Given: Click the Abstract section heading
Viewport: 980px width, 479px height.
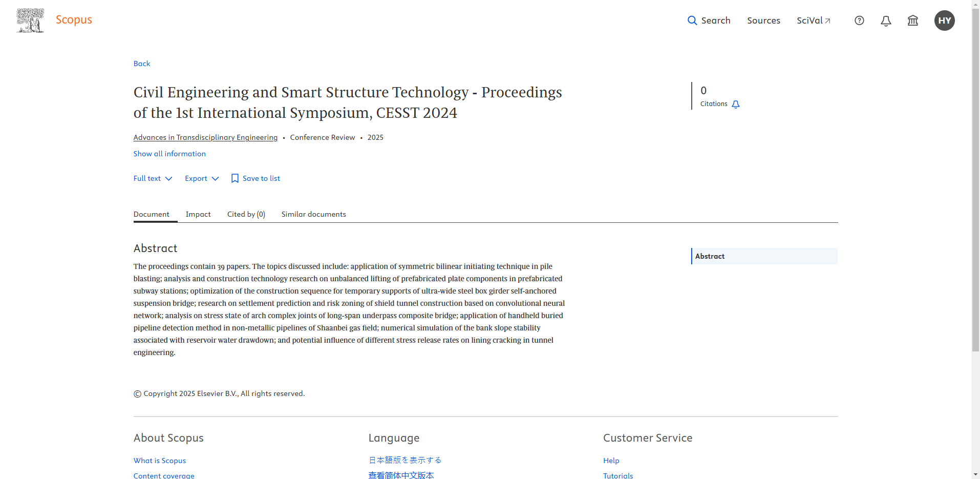Looking at the screenshot, I should pos(155,248).
